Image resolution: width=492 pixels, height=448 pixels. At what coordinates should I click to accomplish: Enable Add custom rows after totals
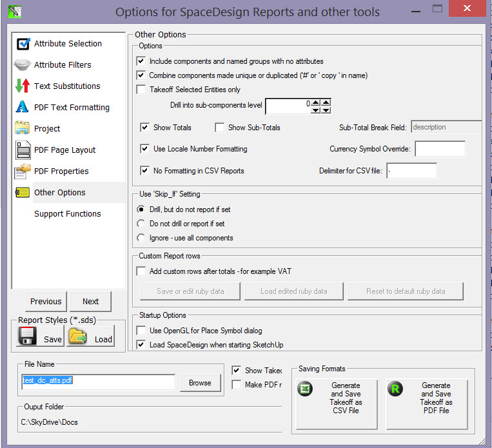click(141, 271)
